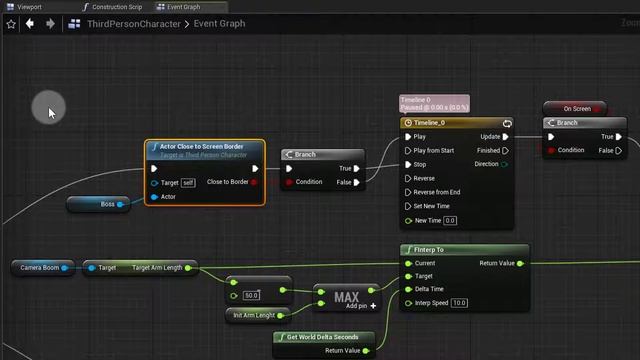Click the first Branch True output pin

pos(356,168)
